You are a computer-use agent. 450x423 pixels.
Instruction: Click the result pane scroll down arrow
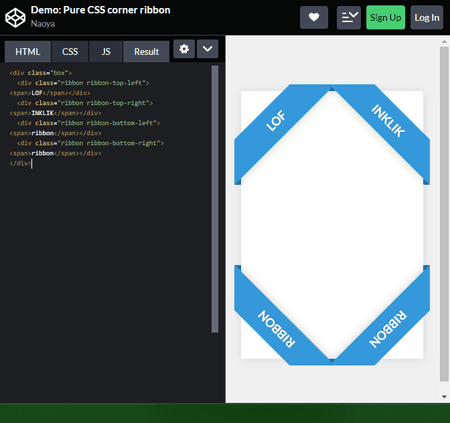click(444, 397)
